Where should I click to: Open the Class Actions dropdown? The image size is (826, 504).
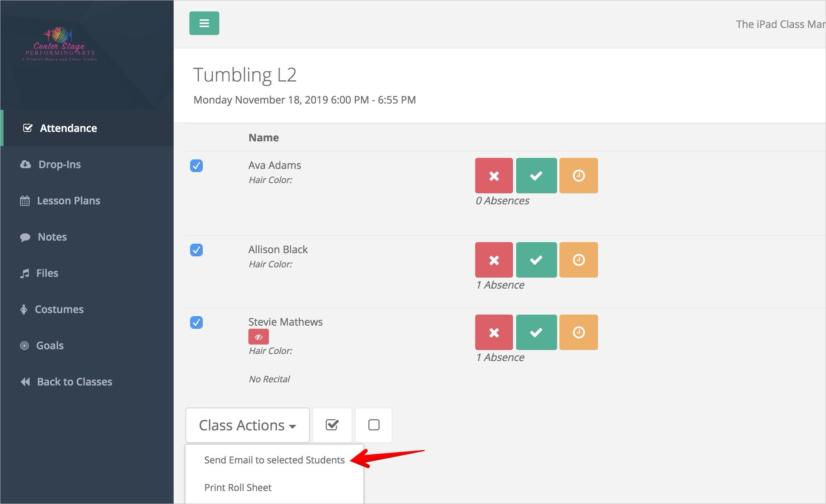[x=247, y=425]
